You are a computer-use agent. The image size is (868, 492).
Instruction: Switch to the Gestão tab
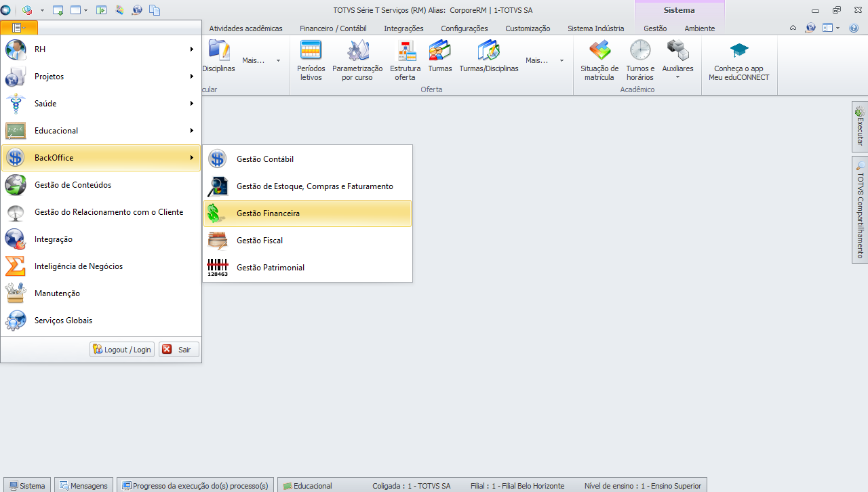(x=655, y=28)
